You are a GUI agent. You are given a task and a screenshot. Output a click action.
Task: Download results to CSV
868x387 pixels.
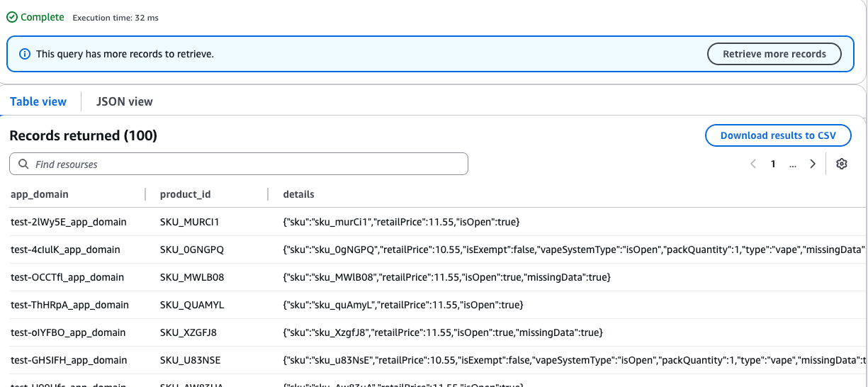pos(777,135)
